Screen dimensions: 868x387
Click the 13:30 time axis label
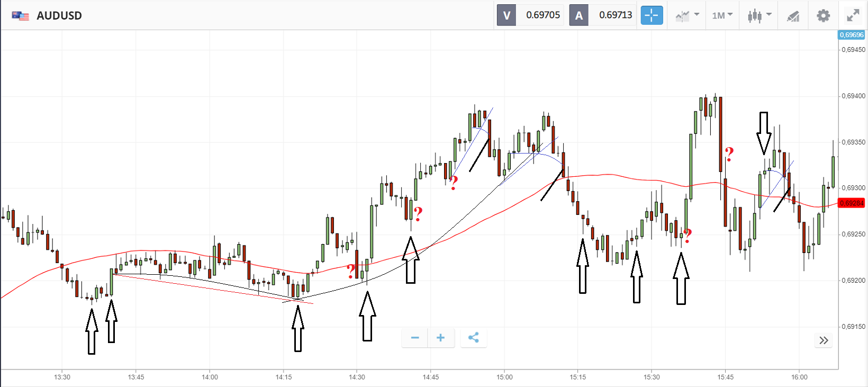pos(62,377)
